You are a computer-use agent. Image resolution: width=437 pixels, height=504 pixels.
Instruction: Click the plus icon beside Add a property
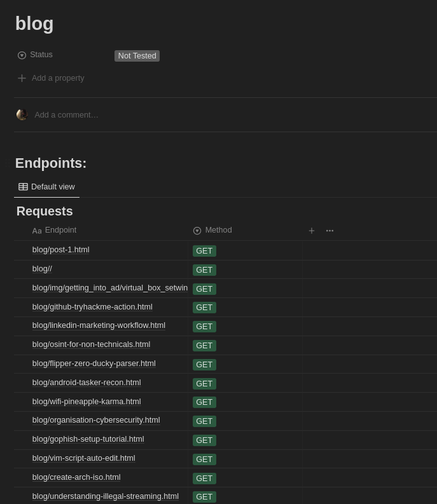coord(22,78)
